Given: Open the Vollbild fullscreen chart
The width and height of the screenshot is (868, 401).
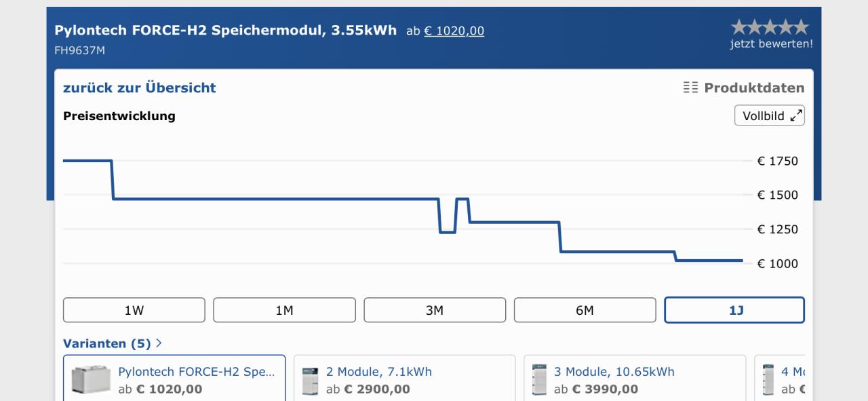Looking at the screenshot, I should click(770, 116).
